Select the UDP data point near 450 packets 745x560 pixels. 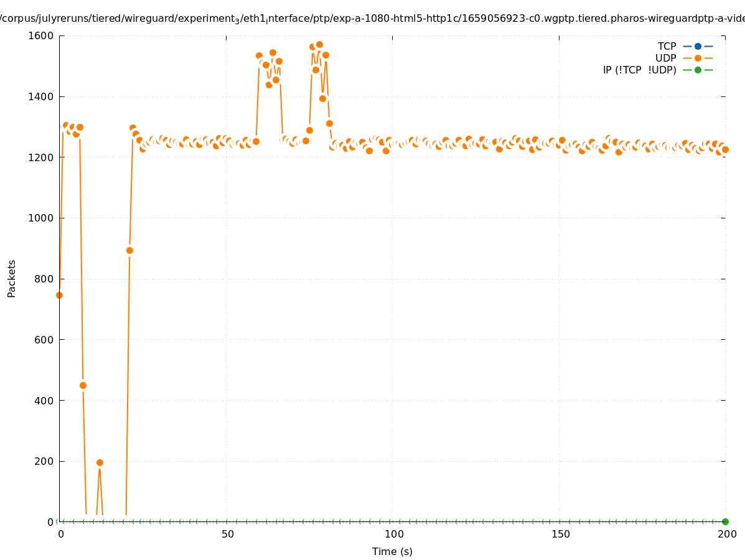click(x=83, y=385)
